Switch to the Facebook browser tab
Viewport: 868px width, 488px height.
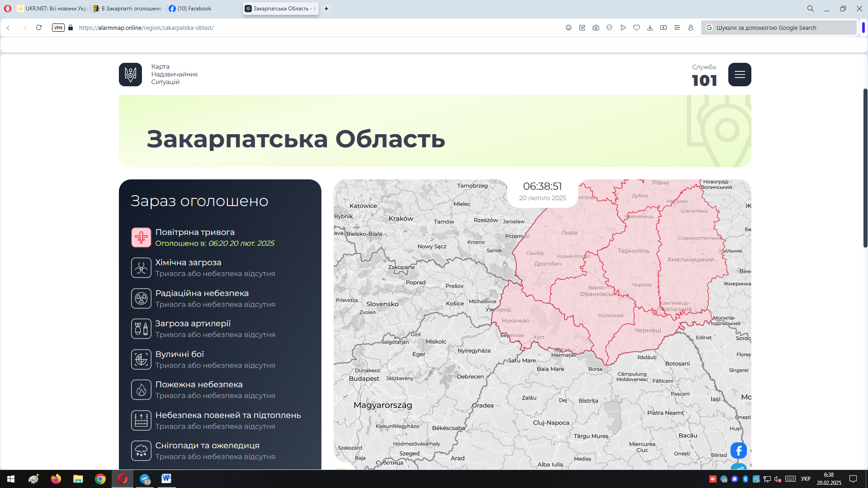coord(194,9)
